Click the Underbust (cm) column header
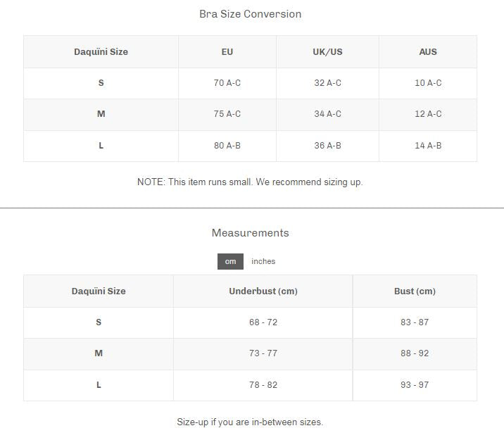504x440 pixels. point(263,291)
